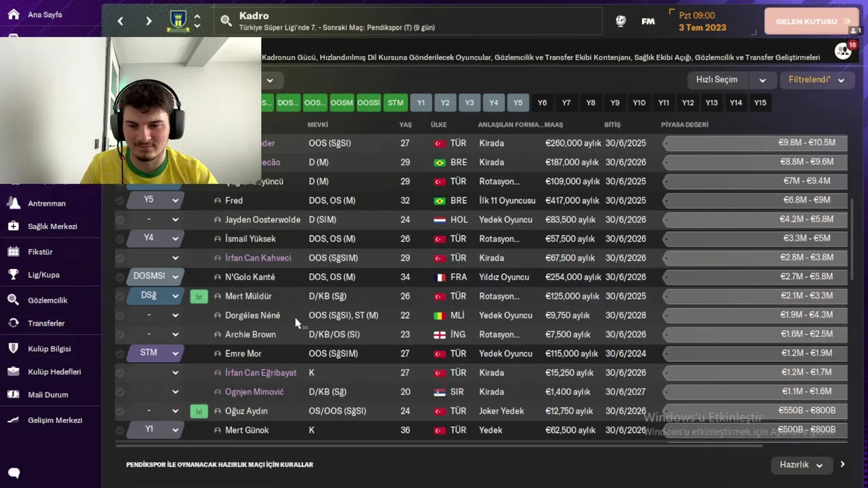This screenshot has width=868, height=488.
Task: Open the Gelen Kutusu inbox button
Action: click(811, 22)
